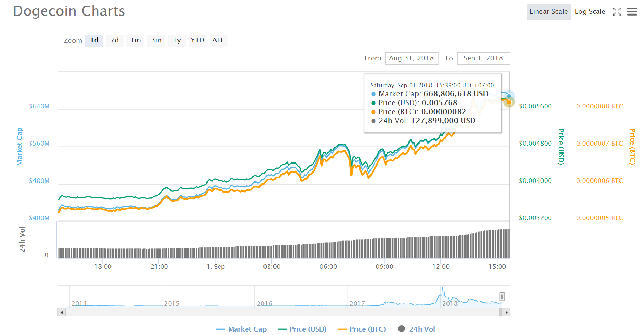Click the 0.0000008 BTC axis label
The width and height of the screenshot is (644, 335).
(599, 106)
